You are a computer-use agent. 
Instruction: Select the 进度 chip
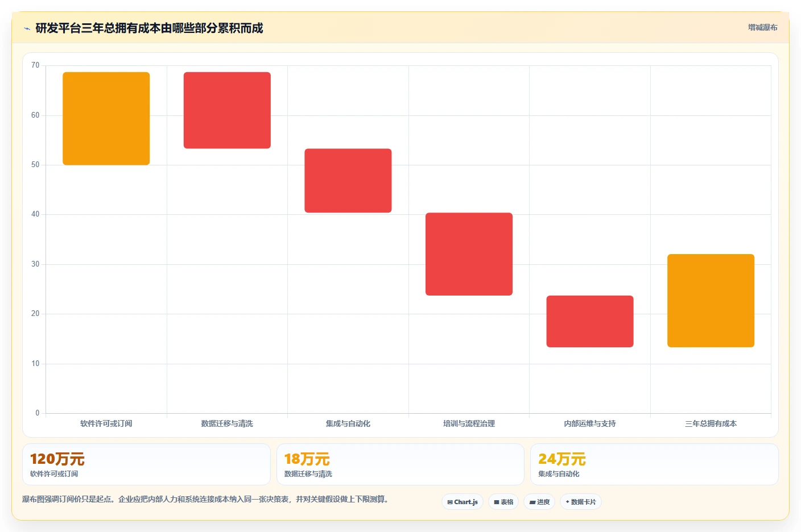(x=539, y=502)
